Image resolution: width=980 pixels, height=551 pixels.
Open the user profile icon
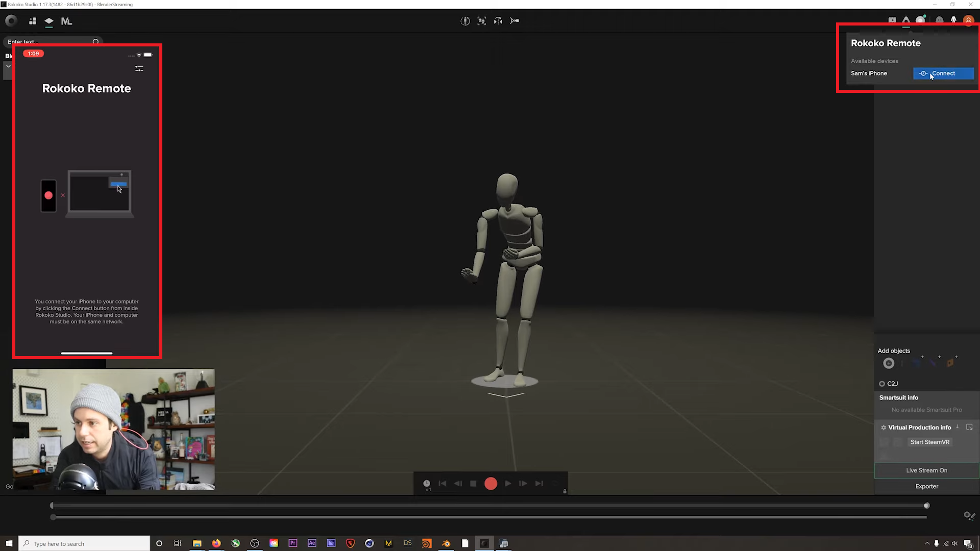(x=968, y=20)
